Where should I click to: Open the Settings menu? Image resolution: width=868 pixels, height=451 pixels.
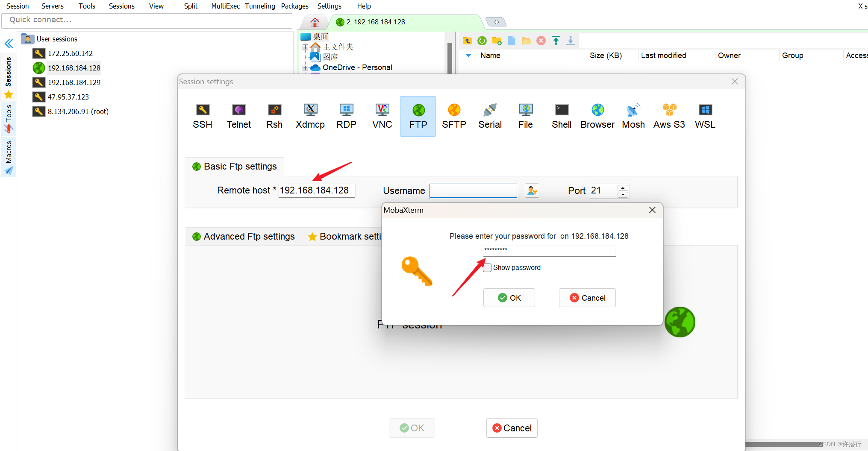pyautogui.click(x=330, y=6)
